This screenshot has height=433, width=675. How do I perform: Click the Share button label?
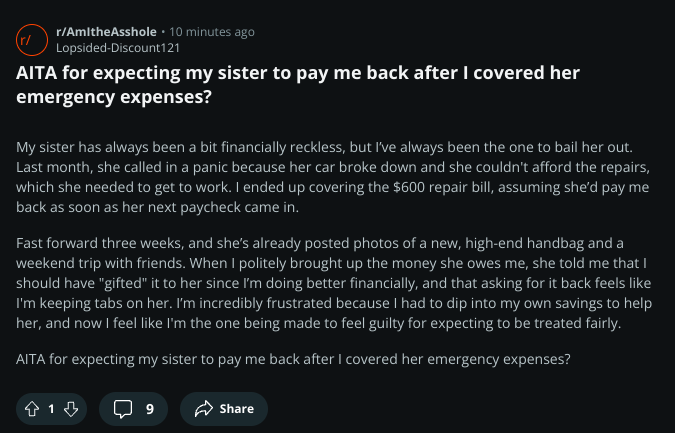click(237, 408)
